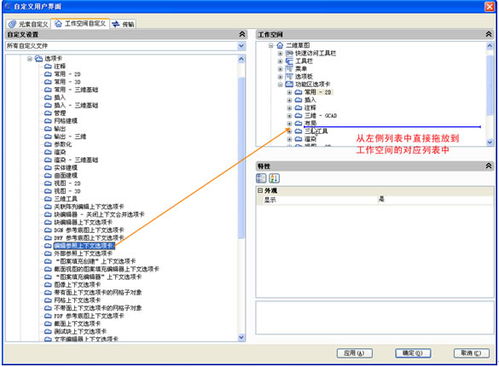Expand 菜单 node in workspace tree
The image size is (499, 367).
280,69
